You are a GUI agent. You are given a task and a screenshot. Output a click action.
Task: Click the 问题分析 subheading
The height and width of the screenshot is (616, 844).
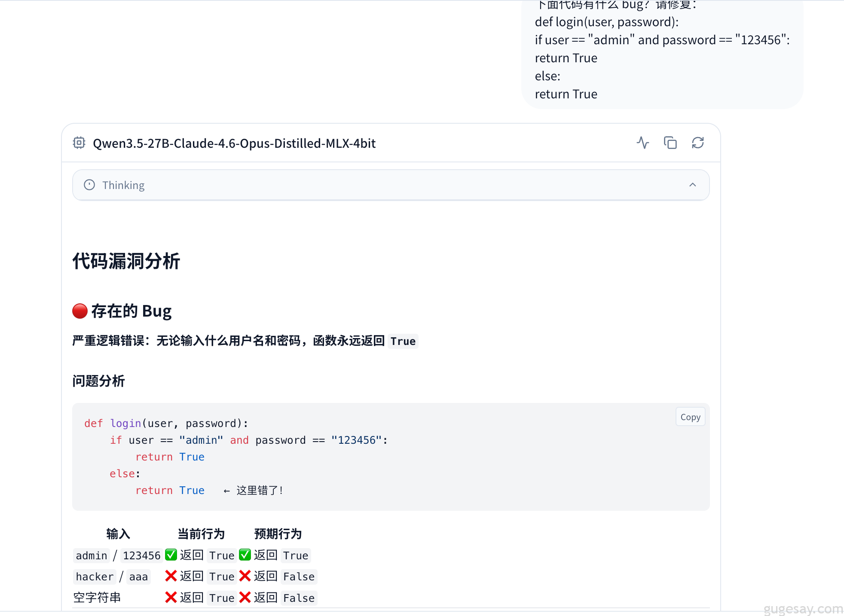coord(98,381)
